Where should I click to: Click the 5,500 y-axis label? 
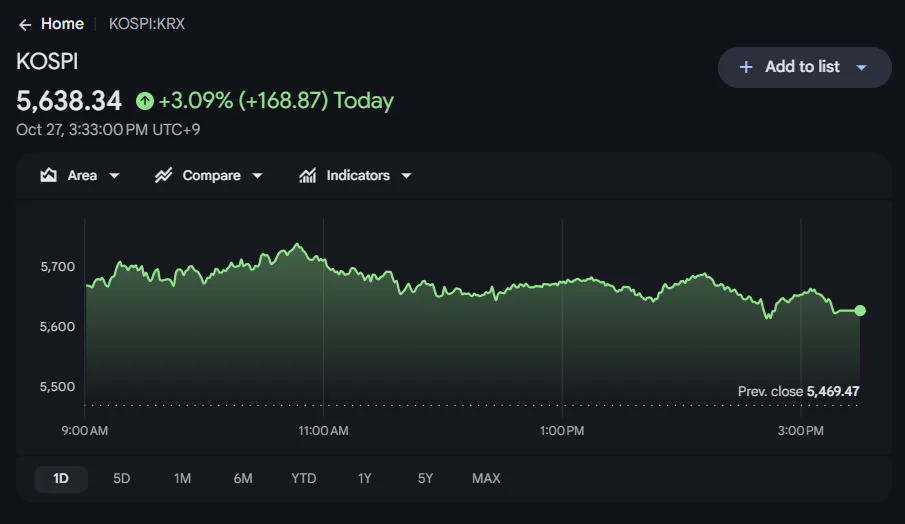(58, 387)
